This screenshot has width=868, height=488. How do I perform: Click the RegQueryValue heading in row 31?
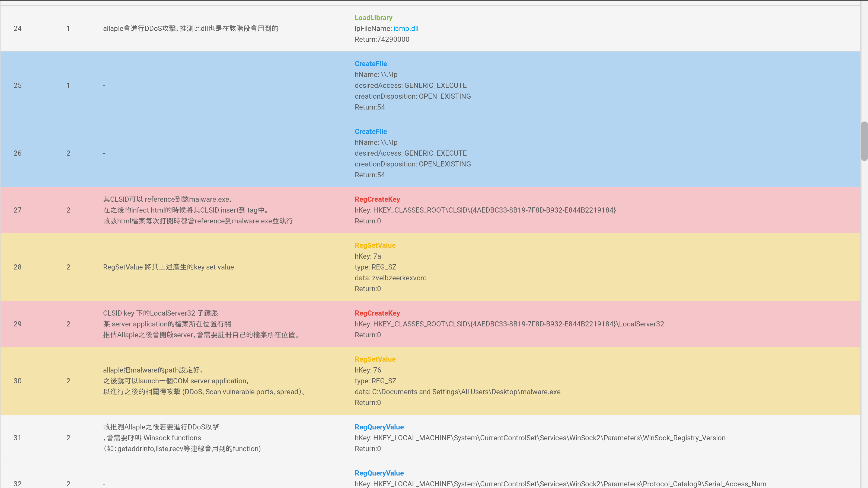click(379, 427)
